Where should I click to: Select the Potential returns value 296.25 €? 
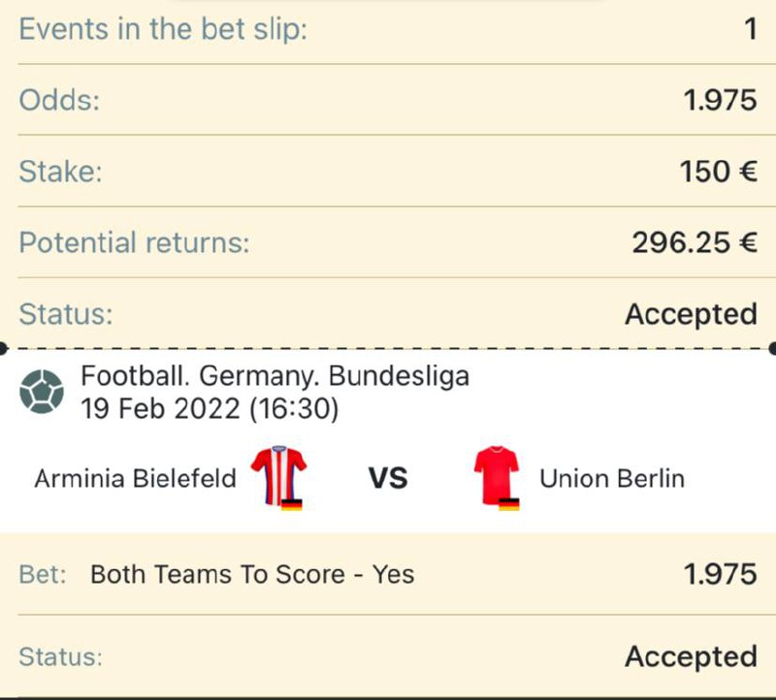(695, 242)
